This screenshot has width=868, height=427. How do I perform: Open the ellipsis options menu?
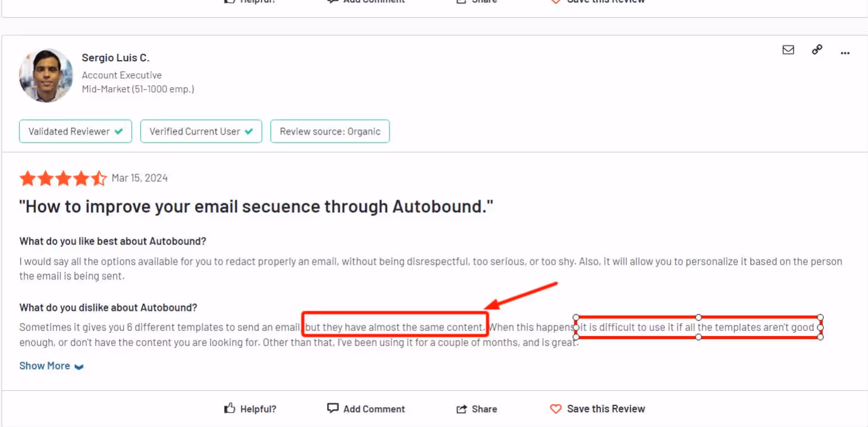click(845, 53)
